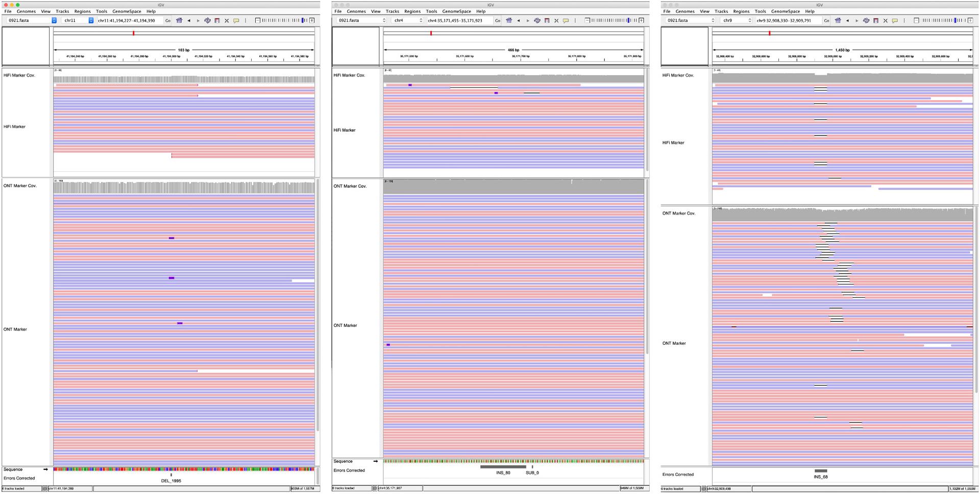Open chr11 chromosome dropdown in left window

(78, 20)
